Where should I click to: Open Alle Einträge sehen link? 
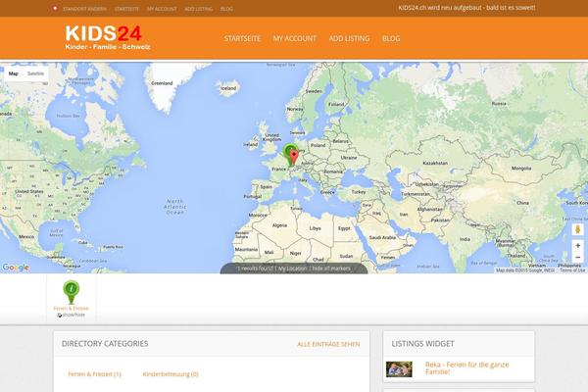(x=328, y=344)
